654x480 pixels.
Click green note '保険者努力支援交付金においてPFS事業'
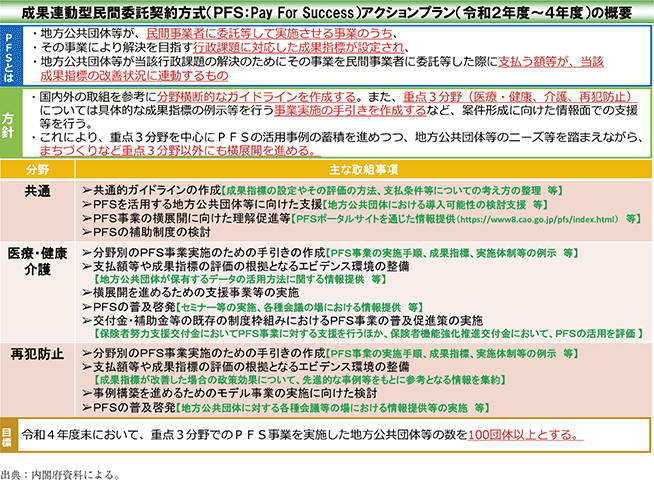368,334
